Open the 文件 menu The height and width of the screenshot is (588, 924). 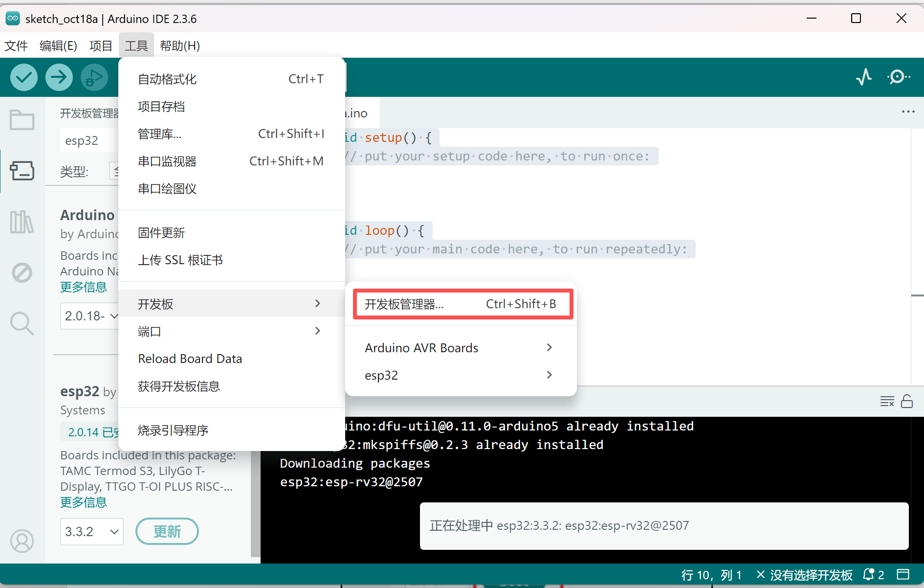pos(16,45)
